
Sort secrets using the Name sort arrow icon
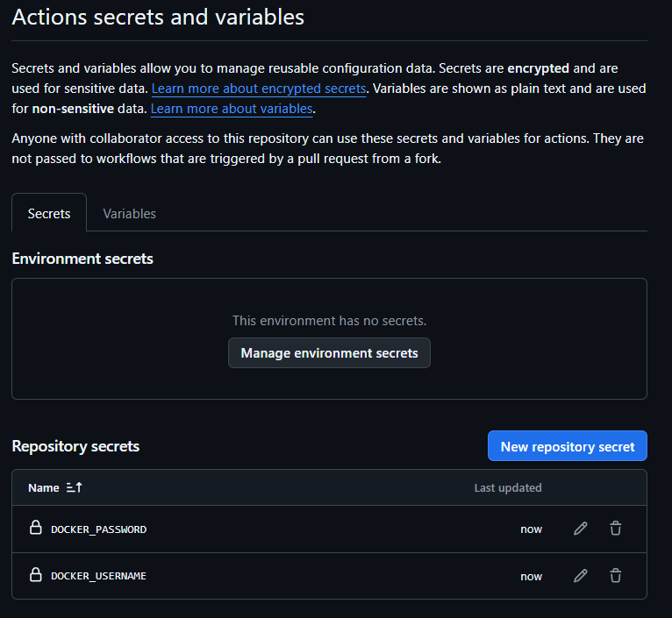click(x=75, y=487)
